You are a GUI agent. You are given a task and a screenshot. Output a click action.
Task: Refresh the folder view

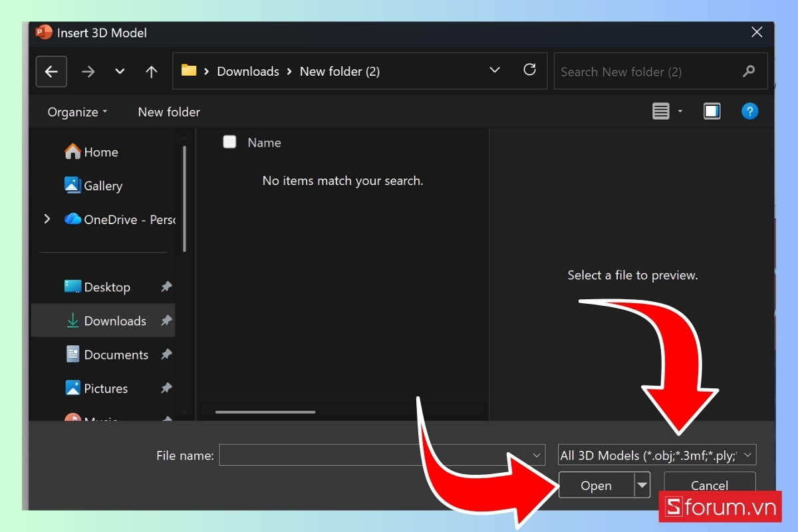[x=530, y=69]
